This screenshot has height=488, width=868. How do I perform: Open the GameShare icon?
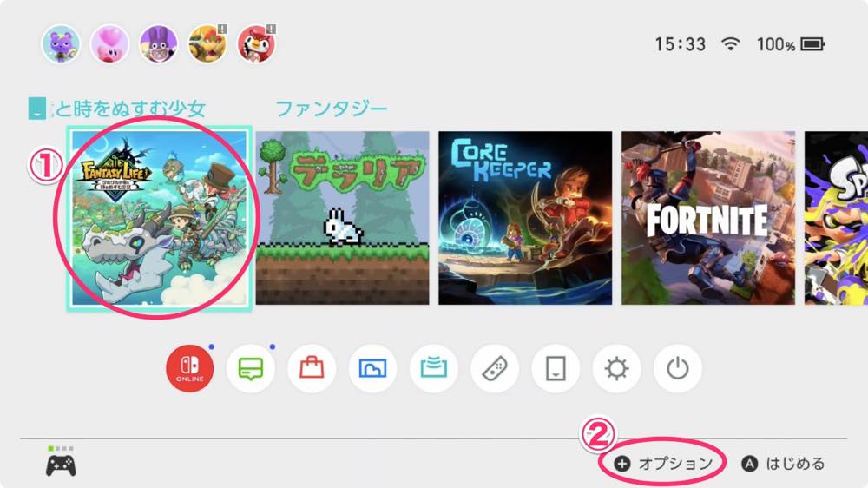(433, 368)
